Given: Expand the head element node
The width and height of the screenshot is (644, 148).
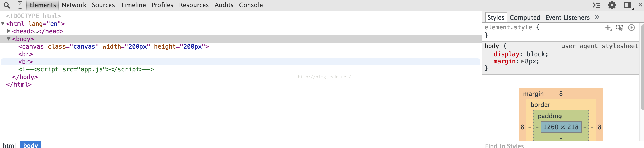Looking at the screenshot, I should pos(9,31).
